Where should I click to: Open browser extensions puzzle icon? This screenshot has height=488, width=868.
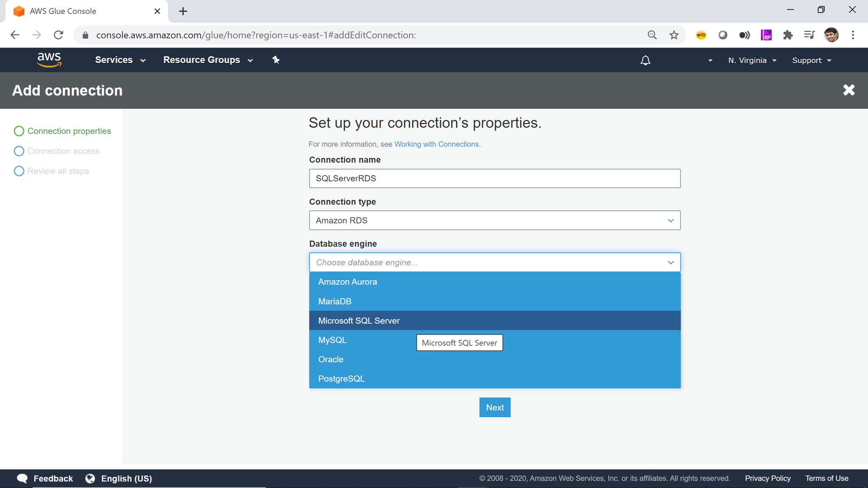(788, 35)
